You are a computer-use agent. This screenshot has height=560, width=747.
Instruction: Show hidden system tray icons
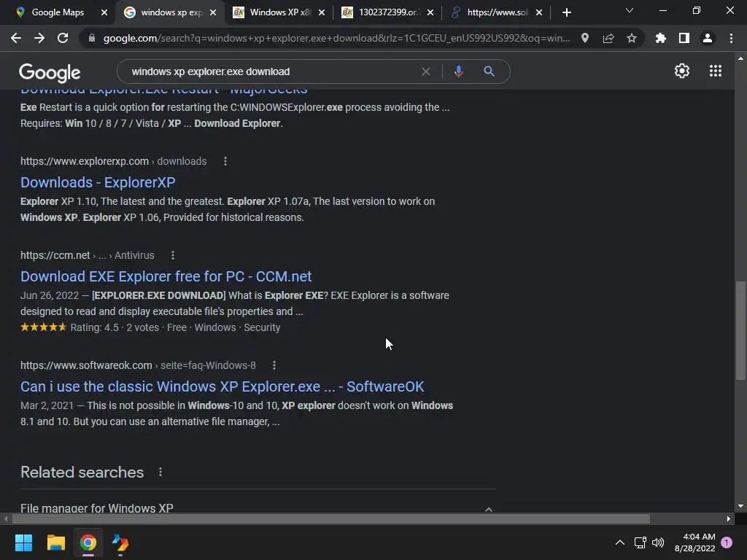pyautogui.click(x=620, y=542)
